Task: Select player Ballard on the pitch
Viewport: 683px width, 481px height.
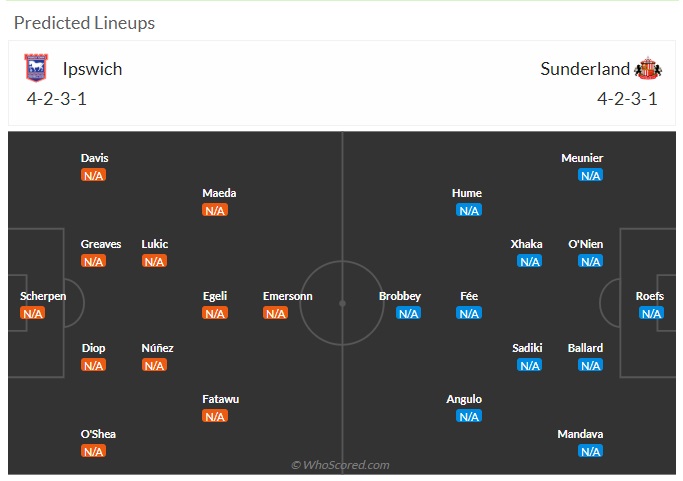Action: 585,348
